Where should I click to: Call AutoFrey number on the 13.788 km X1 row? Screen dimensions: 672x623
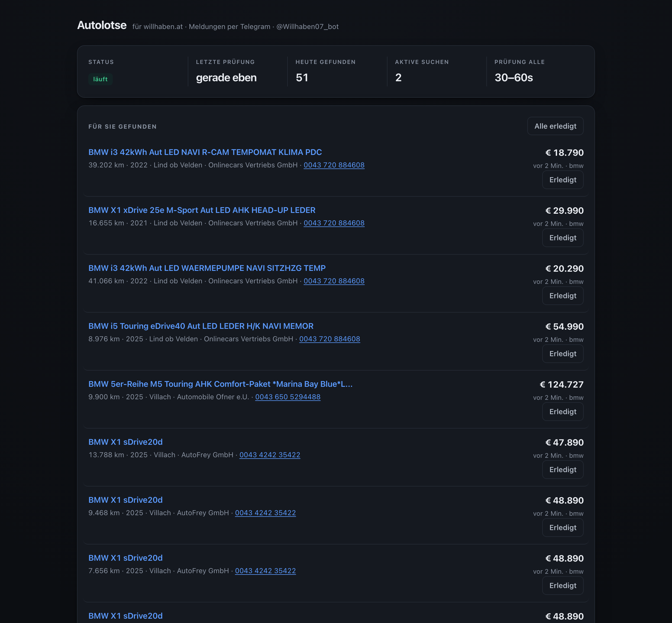pos(270,455)
